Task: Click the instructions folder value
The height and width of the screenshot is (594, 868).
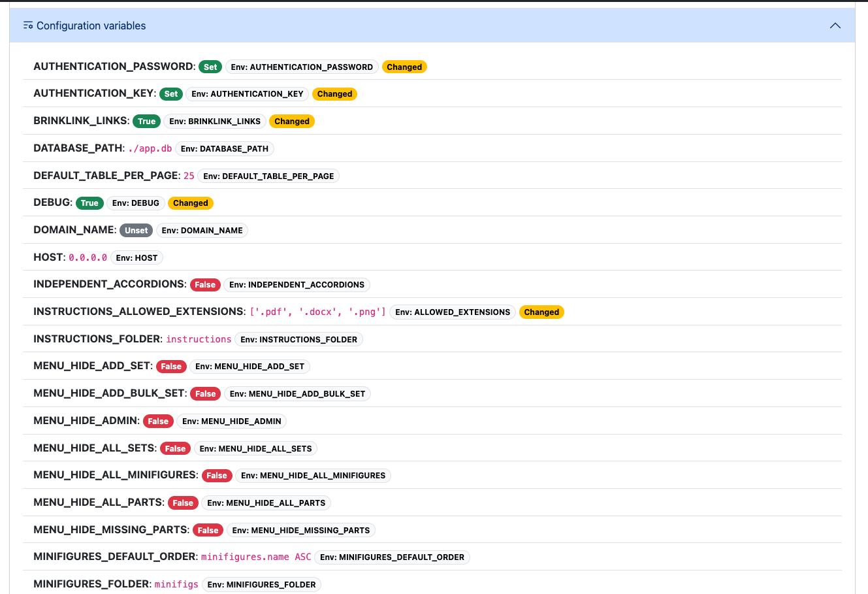Action: pyautogui.click(x=199, y=339)
